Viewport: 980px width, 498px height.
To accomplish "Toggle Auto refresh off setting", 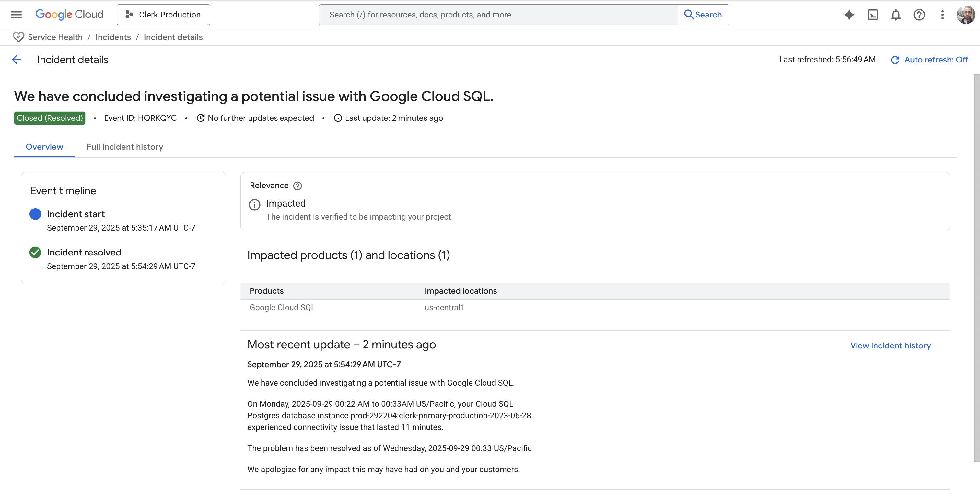I will tap(929, 60).
